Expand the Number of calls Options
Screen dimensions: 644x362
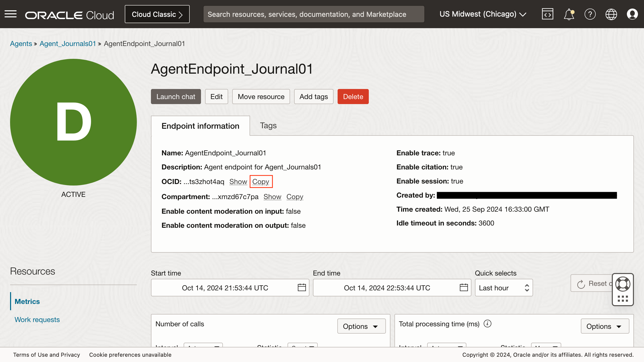point(360,326)
